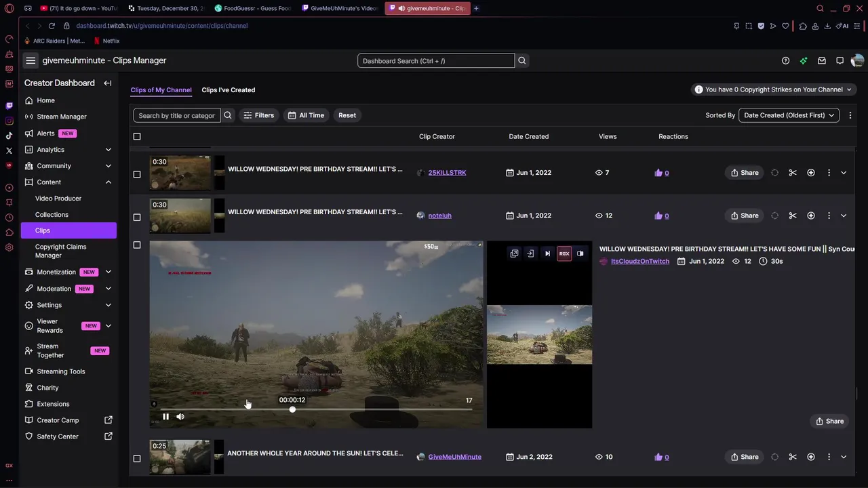Screen dimensions: 868x488
Task: Like the GiveMeUhMinute clip thumbs-up reaction
Action: click(x=658, y=457)
